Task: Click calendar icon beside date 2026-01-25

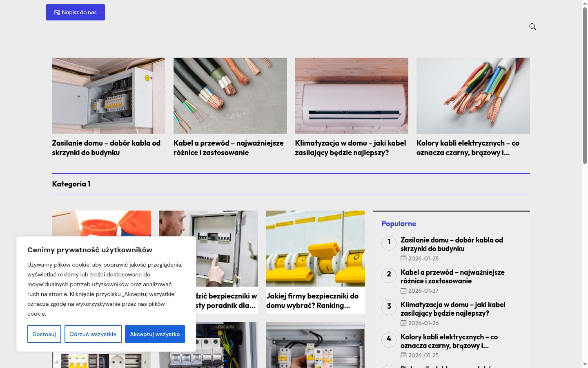Action: pyautogui.click(x=403, y=355)
